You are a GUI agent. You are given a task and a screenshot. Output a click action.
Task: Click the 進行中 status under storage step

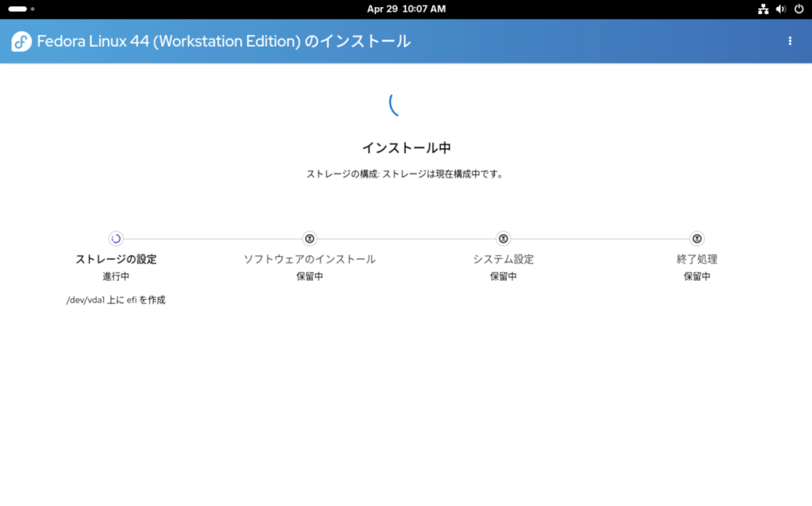point(116,277)
